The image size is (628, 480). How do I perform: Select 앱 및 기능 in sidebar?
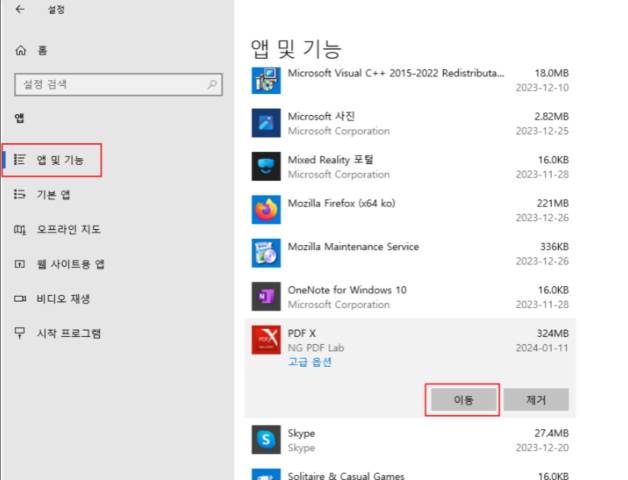(x=60, y=160)
